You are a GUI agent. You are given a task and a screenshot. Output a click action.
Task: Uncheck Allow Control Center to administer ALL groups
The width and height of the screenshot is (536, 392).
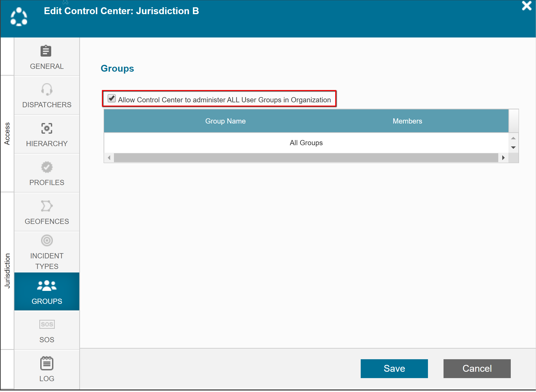tap(111, 98)
